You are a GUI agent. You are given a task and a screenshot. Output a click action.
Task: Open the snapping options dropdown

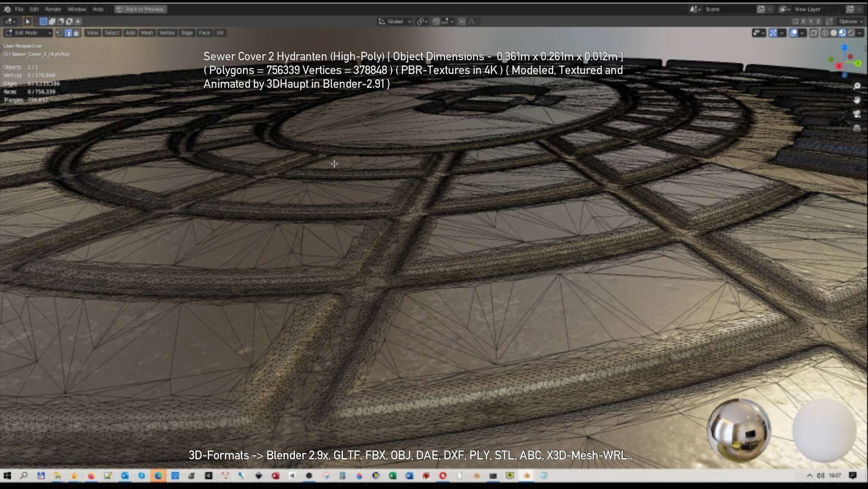448,22
